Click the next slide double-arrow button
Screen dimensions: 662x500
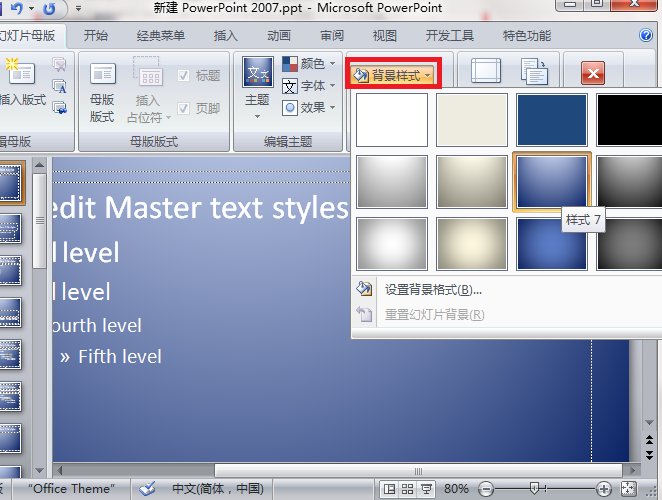pyautogui.click(x=649, y=454)
